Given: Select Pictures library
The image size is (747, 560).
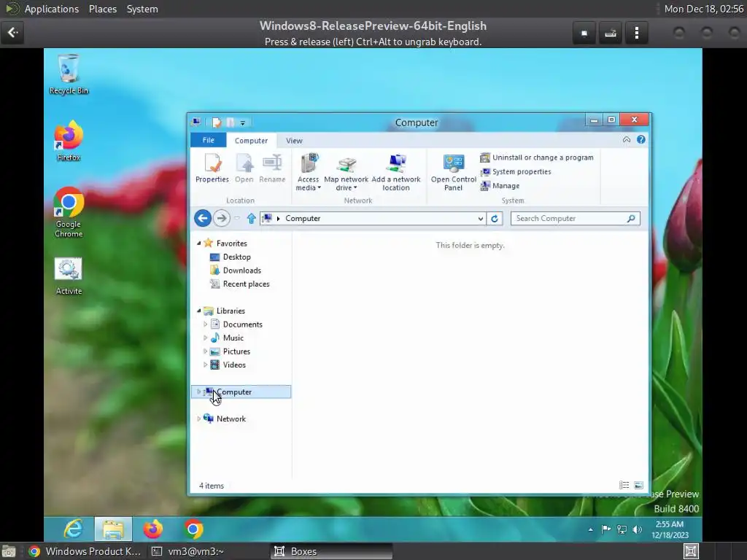Looking at the screenshot, I should point(230,351).
